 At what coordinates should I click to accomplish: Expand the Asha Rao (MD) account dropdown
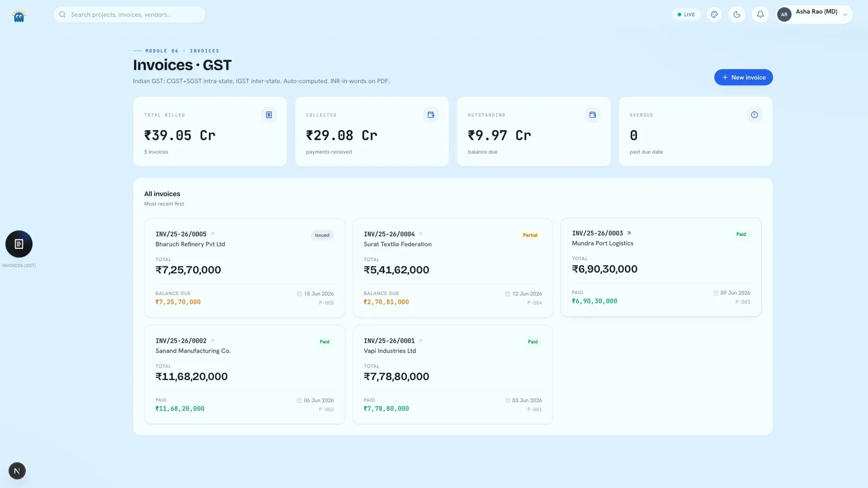[845, 15]
